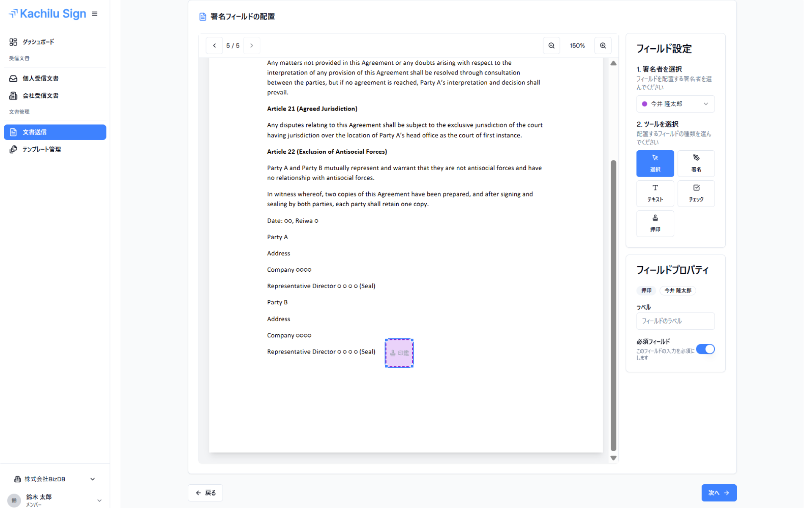
Task: Collapse sidebar with hamburger icon
Action: (95, 14)
